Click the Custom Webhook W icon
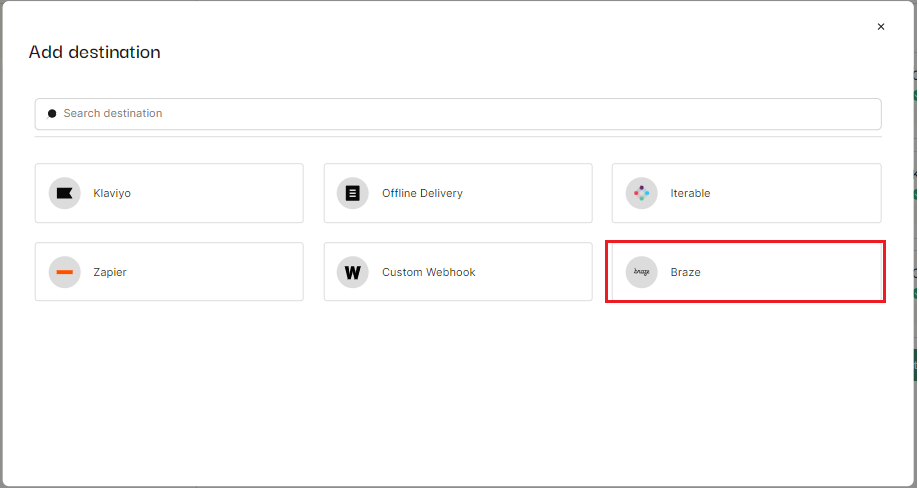The height and width of the screenshot is (489, 919). (353, 272)
